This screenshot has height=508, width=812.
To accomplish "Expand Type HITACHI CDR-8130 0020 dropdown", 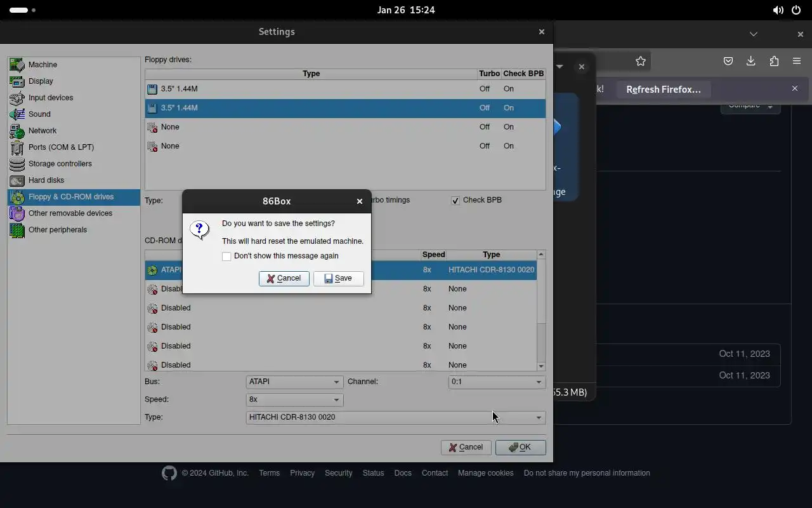I will coord(396,417).
